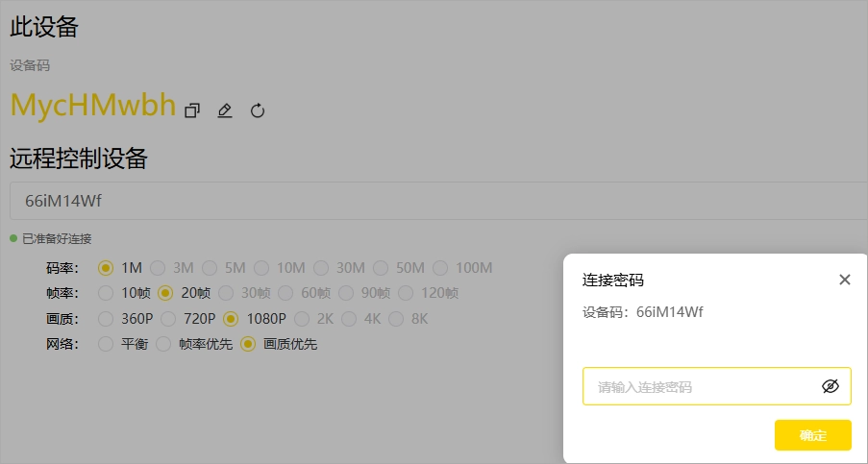Viewport: 868px width, 464px height.
Task: Close the connection password dialog
Action: pyautogui.click(x=845, y=280)
